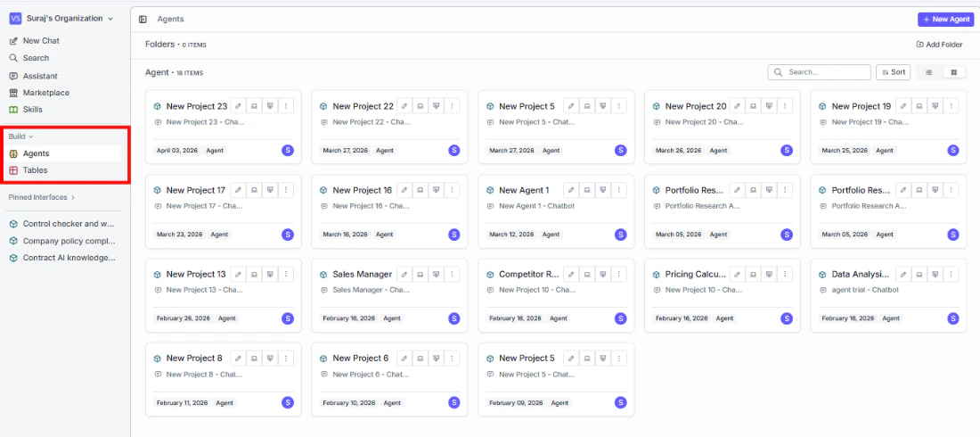Click the laptop icon on New Project 6 card

tap(421, 359)
